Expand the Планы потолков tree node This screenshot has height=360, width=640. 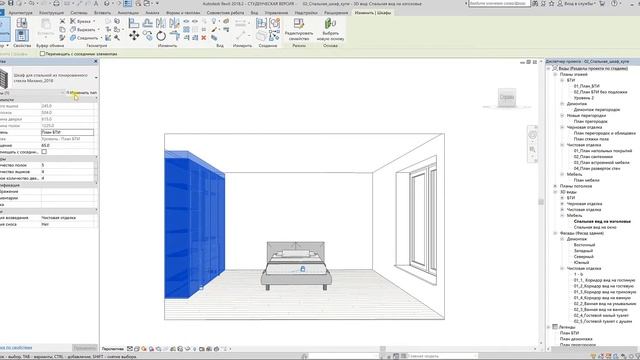coord(555,186)
